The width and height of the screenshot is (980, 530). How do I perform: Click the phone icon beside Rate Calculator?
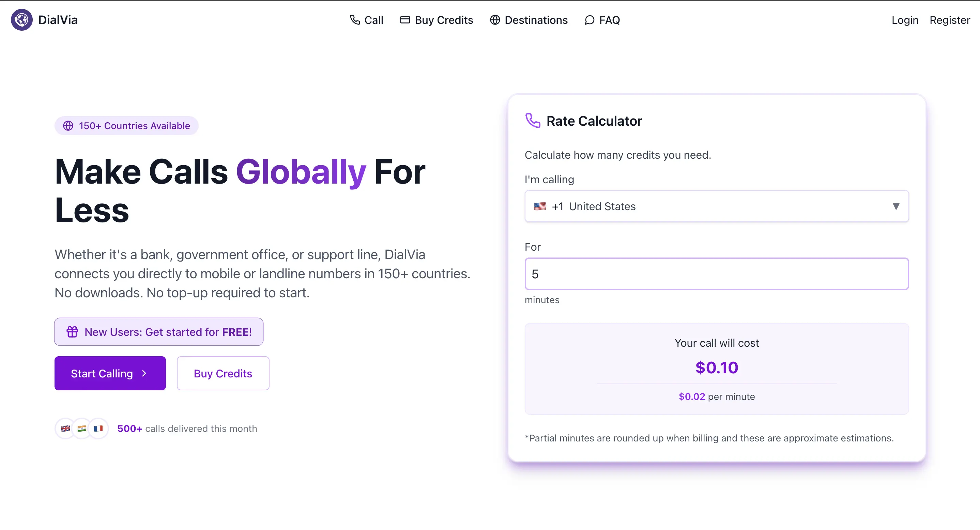533,121
